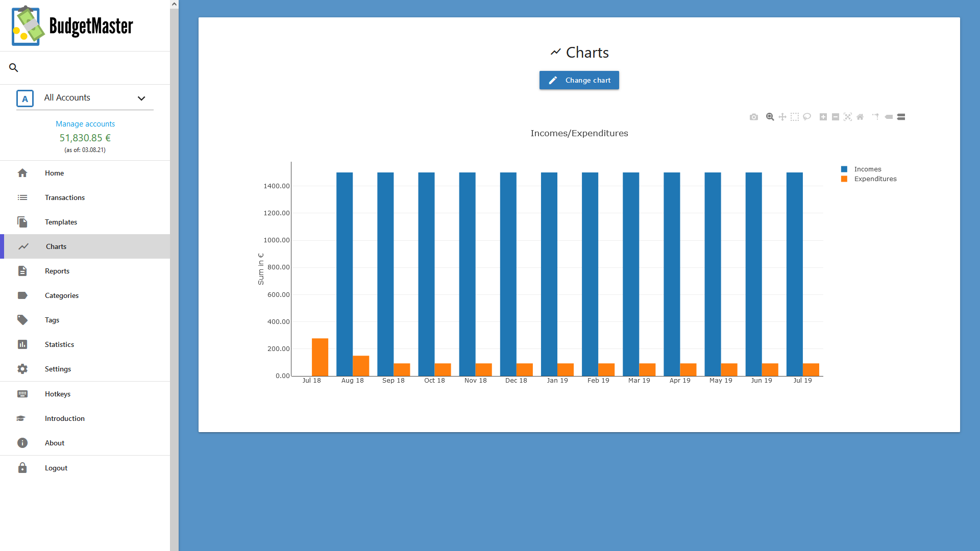Open About via text label
This screenshot has width=980, height=551.
55,443
